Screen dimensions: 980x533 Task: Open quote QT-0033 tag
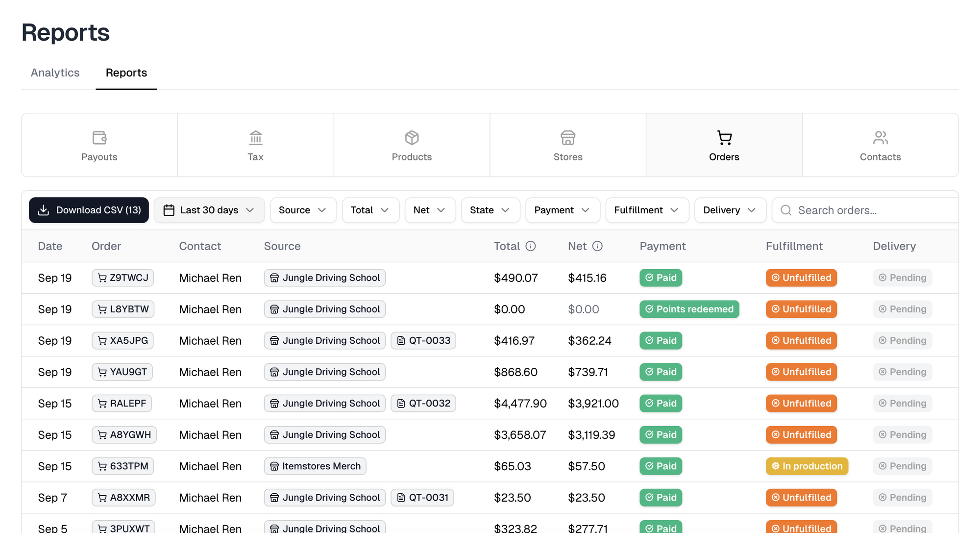[423, 341]
